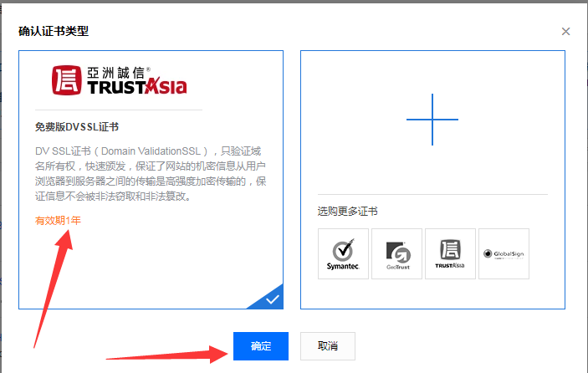This screenshot has height=373, width=588.
Task: Toggle the blue checkmark on the selected card
Action: pos(273,299)
